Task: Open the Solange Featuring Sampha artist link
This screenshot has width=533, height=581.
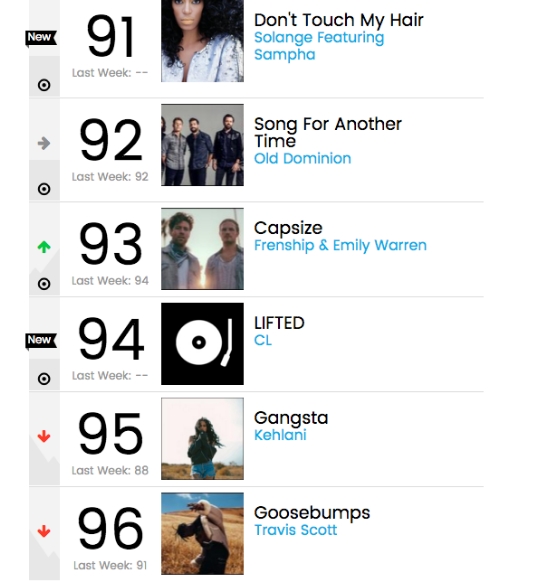Action: [319, 46]
